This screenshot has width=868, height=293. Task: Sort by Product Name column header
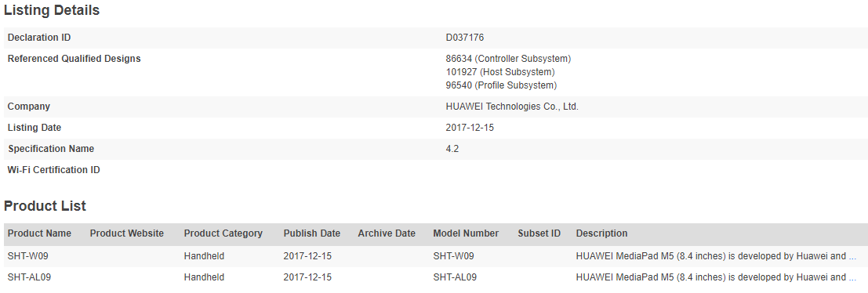click(x=39, y=233)
